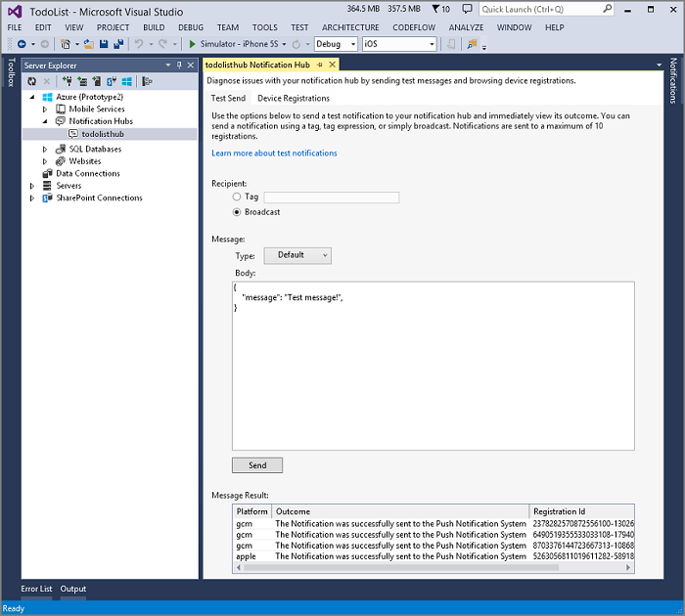Select the Tag recipient radio button
The width and height of the screenshot is (685, 616).
(x=237, y=197)
